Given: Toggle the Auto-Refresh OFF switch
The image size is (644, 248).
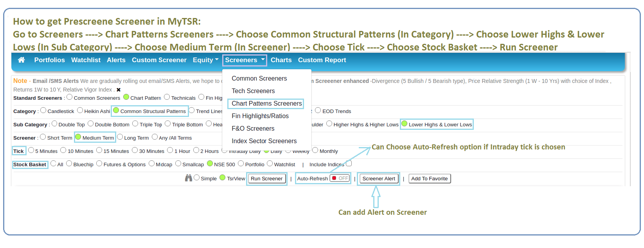Looking at the screenshot, I should [340, 178].
